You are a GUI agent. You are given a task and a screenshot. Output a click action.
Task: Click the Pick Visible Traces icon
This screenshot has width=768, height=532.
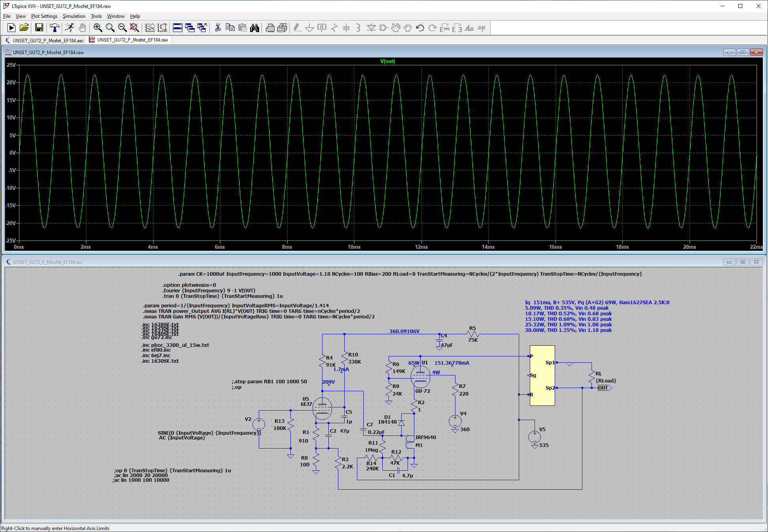point(162,28)
